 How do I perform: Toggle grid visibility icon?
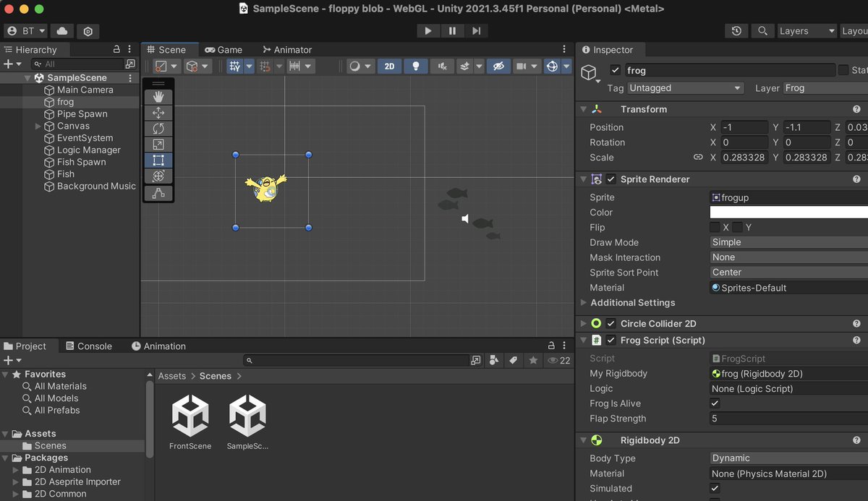(234, 66)
